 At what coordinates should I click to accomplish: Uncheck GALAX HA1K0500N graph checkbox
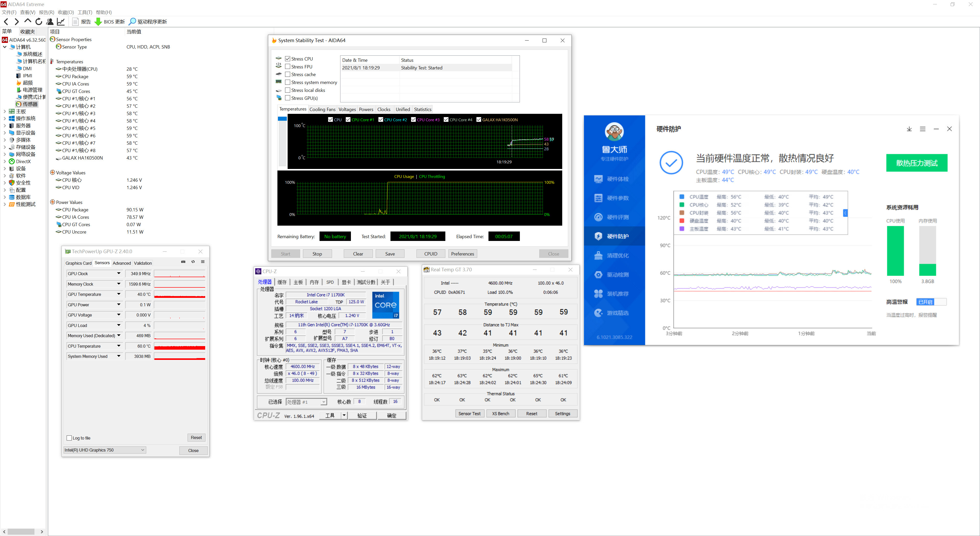[479, 119]
